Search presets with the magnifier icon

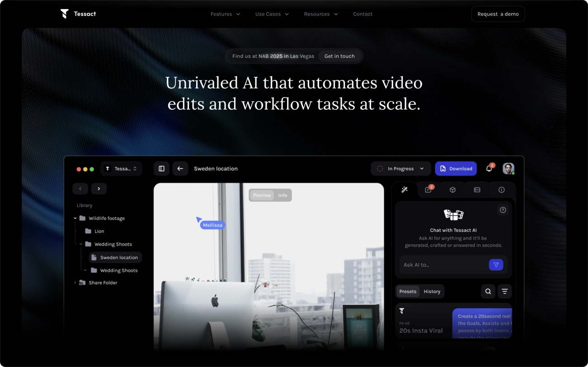[x=488, y=292]
